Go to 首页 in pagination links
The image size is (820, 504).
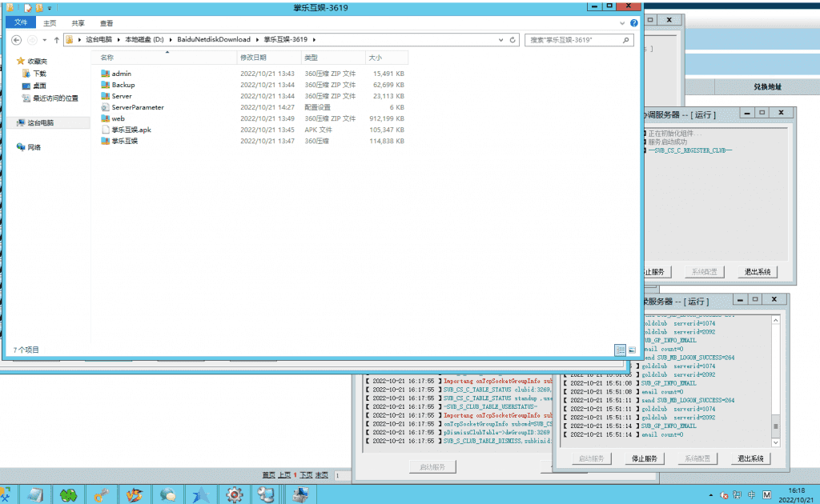[x=269, y=474]
